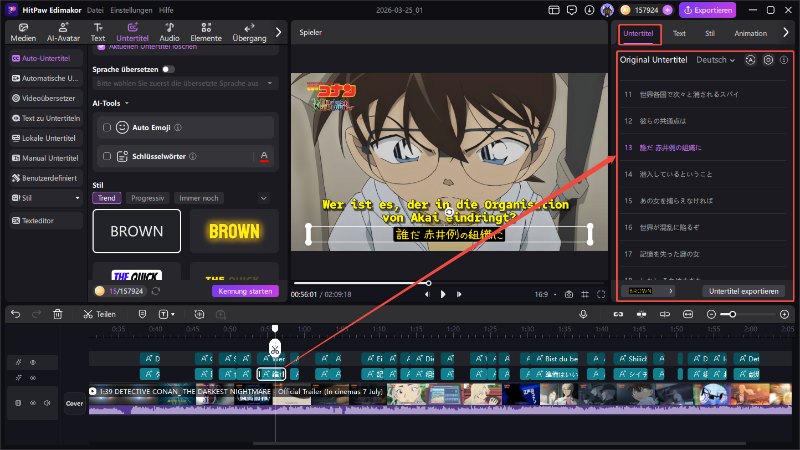Open the 16:9 aspect ratio dropdown

click(545, 295)
